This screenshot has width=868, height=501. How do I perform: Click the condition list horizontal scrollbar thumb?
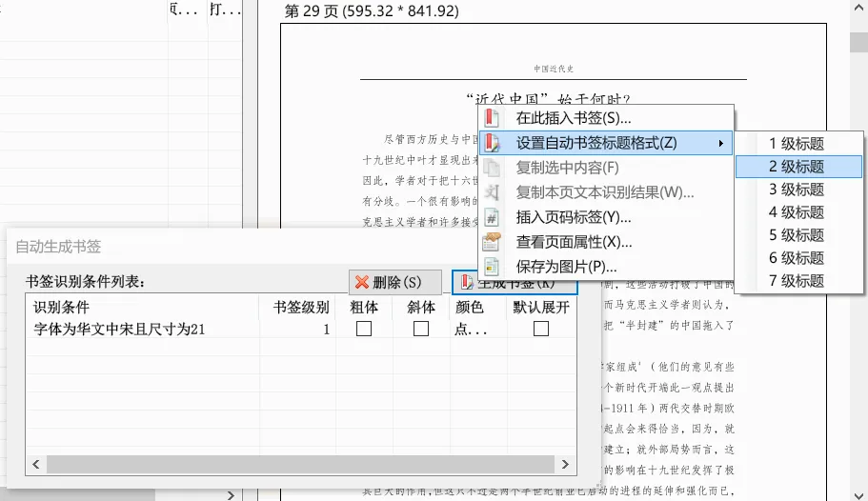click(300, 465)
